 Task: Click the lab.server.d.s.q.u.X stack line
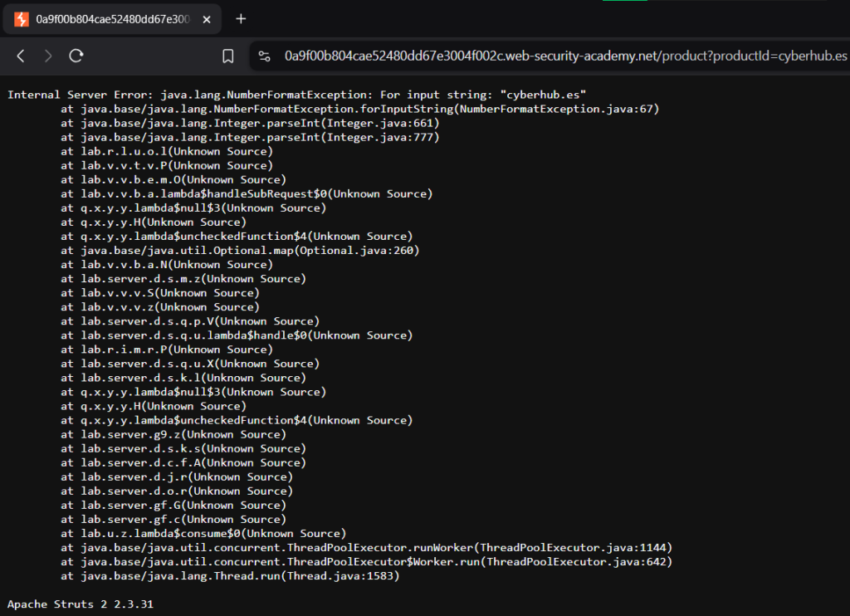point(190,364)
